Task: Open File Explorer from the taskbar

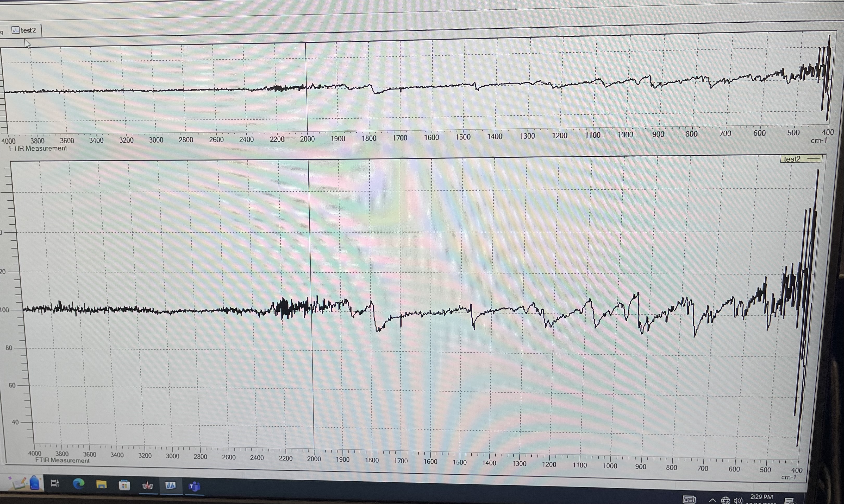Action: point(101,484)
